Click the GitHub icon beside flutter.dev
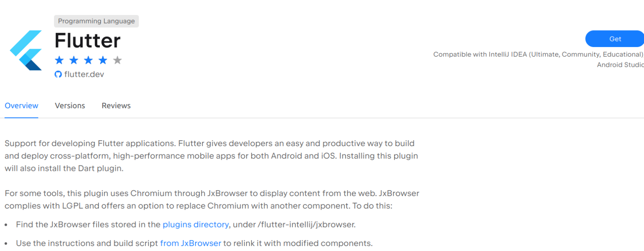This screenshot has width=644, height=251. [x=58, y=74]
